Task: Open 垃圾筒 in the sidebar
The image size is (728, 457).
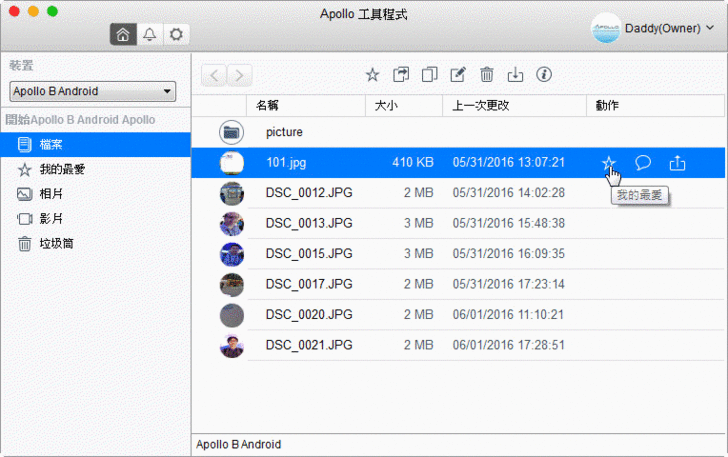Action: click(55, 243)
